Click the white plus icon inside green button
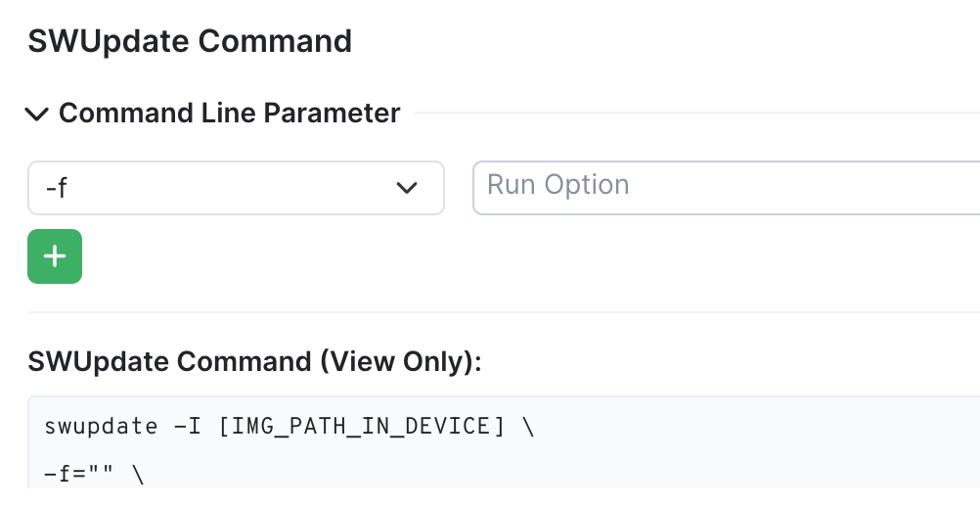Viewport: 980px width, 507px height. click(x=55, y=256)
